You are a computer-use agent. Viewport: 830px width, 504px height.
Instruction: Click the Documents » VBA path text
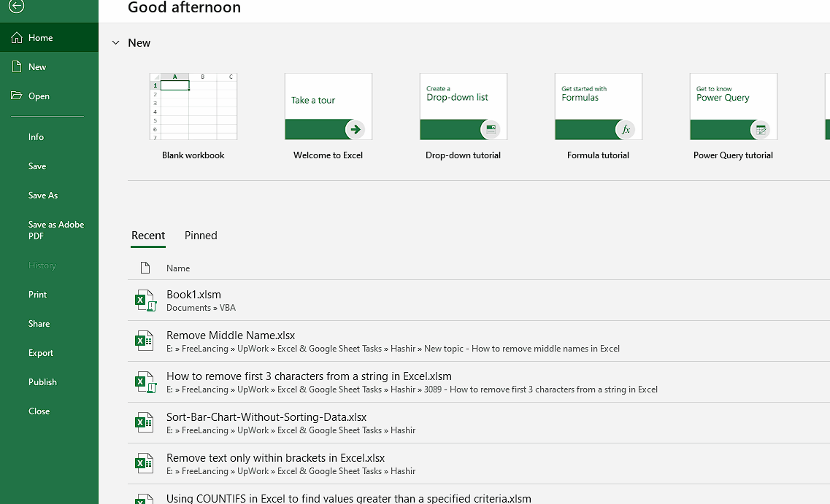coord(201,308)
